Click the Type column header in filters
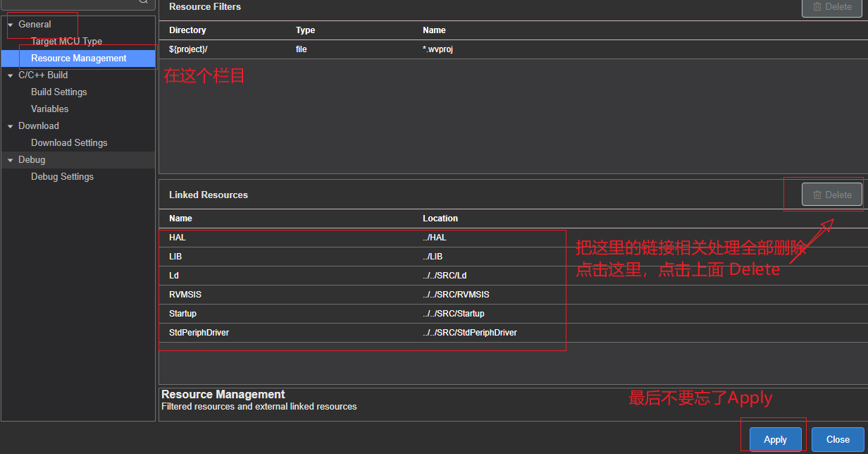This screenshot has height=454, width=868. coord(305,30)
